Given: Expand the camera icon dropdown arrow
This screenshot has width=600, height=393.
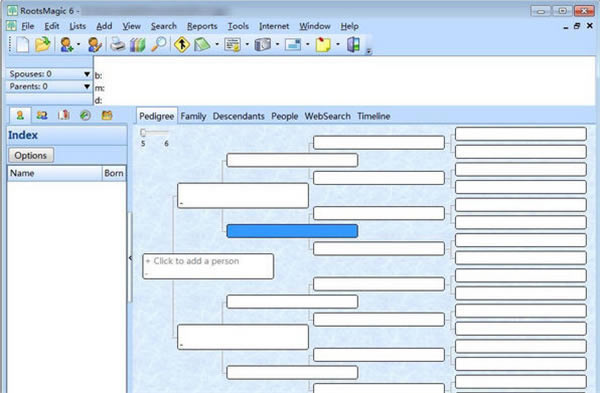Looking at the screenshot, I should tap(277, 45).
